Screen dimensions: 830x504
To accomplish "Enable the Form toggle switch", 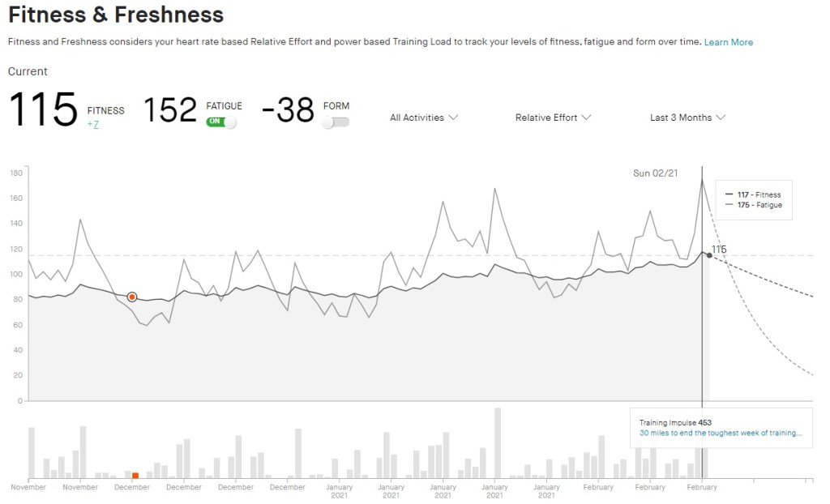I will click(336, 122).
